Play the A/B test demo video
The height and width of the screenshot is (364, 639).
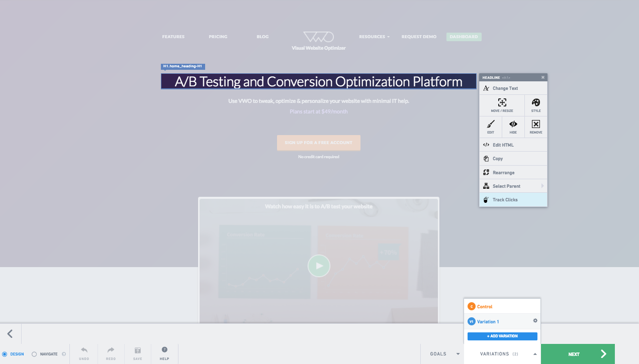[319, 266]
